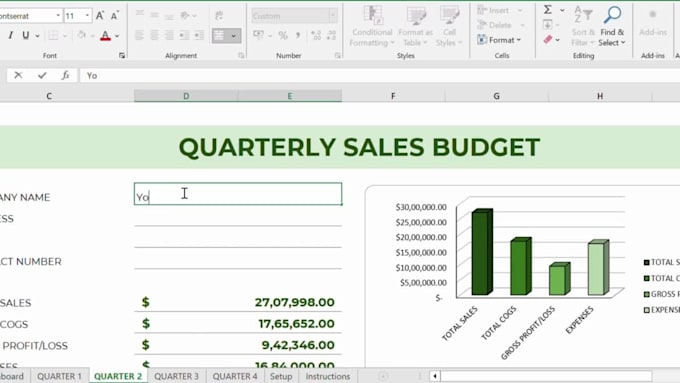Click the Align Left icon

pos(139,35)
